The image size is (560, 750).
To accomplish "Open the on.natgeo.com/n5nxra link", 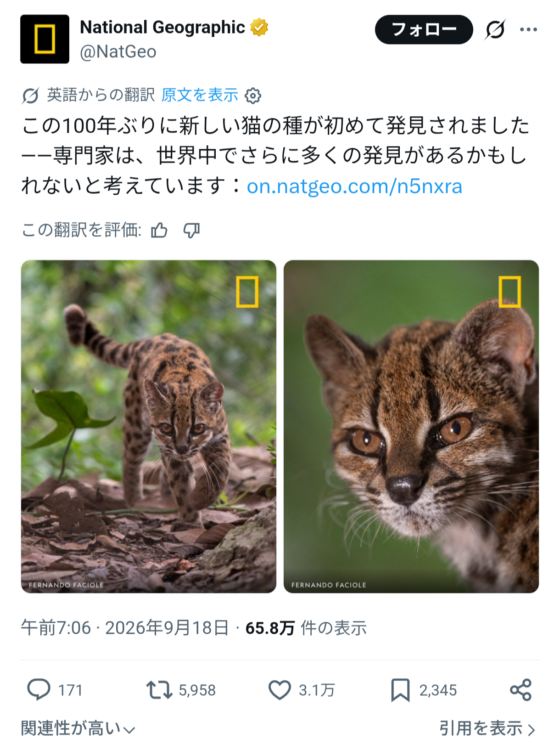I will pos(354,186).
